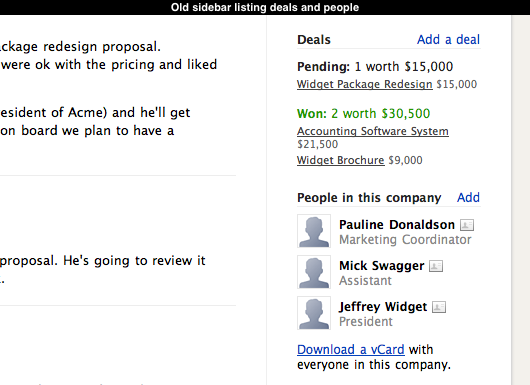Click the Won deals summary in green

click(x=363, y=114)
